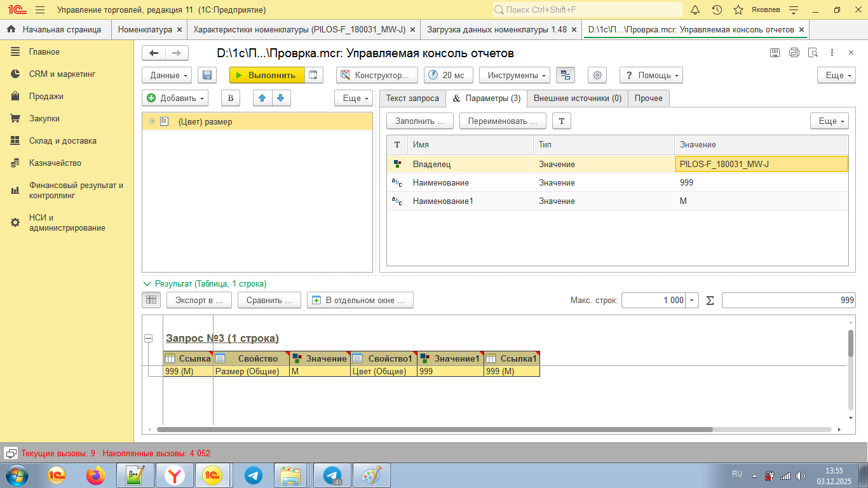
Task: Click the printer icon in the title row
Action: point(794,53)
